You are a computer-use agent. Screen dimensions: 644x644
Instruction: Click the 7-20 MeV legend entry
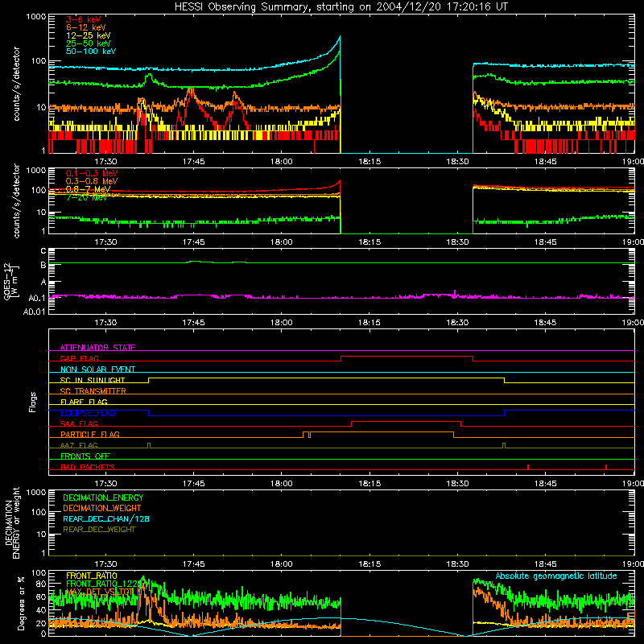87,197
